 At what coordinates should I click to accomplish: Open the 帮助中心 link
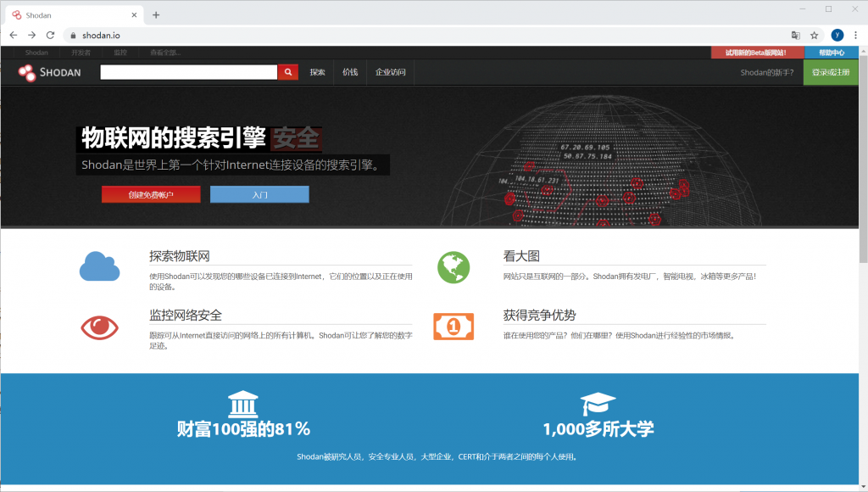pyautogui.click(x=831, y=53)
